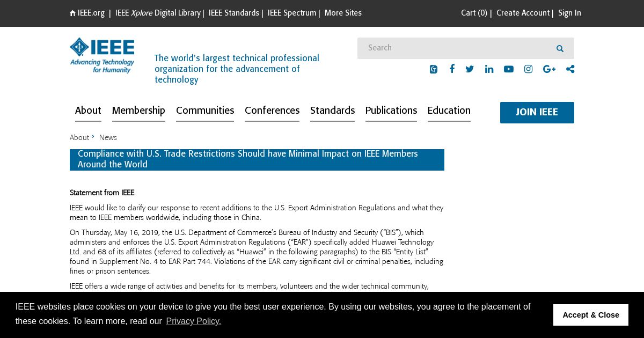Click the IEEE logo

102,55
